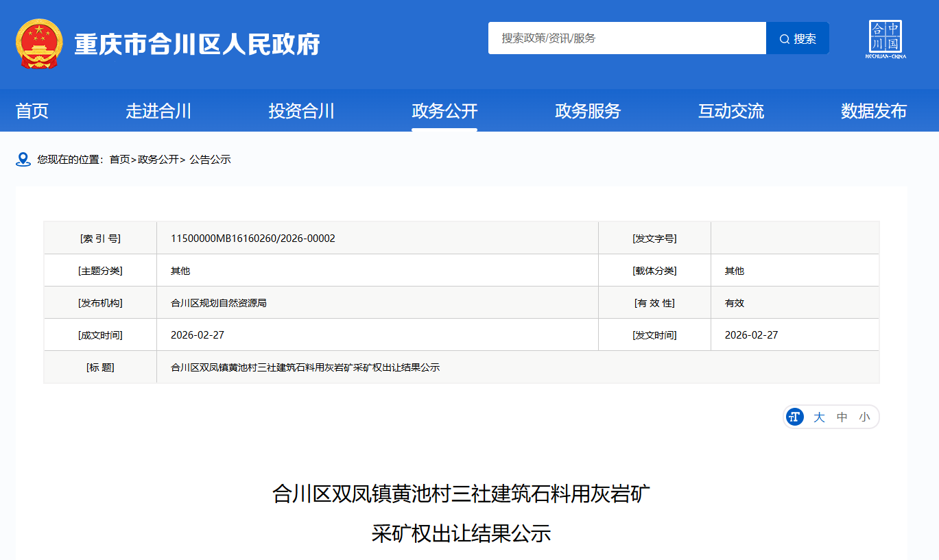This screenshot has height=560, width=939.
Task: Select medium font size 中
Action: click(x=842, y=417)
